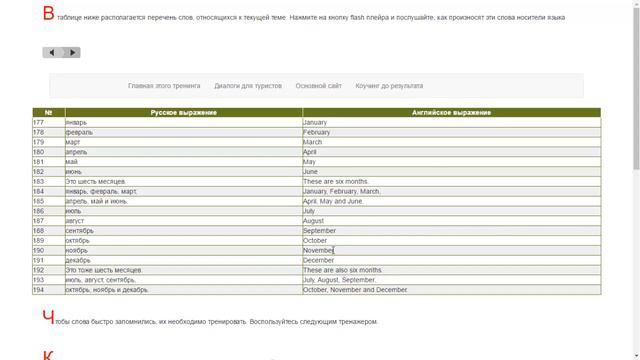This screenshot has height=360, width=640.
Task: Click the text July, August, September.
Action: tap(340, 280)
